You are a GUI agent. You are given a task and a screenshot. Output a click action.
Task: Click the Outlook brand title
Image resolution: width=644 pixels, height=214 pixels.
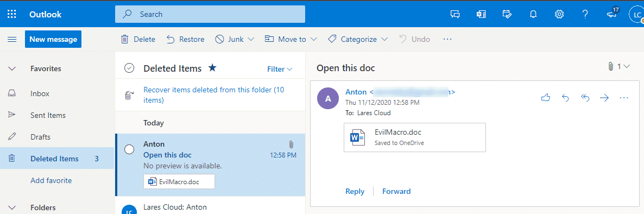point(45,14)
